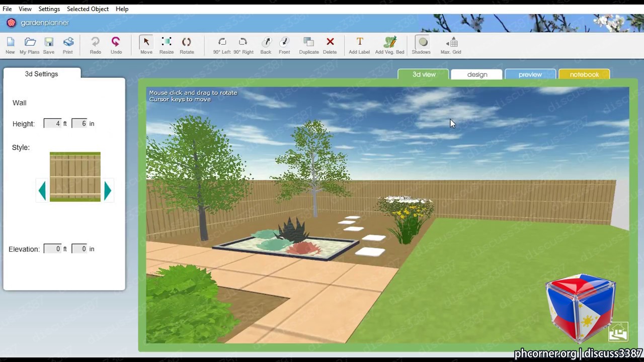This screenshot has width=644, height=362.
Task: Select the Rotate tool
Action: [x=187, y=45]
